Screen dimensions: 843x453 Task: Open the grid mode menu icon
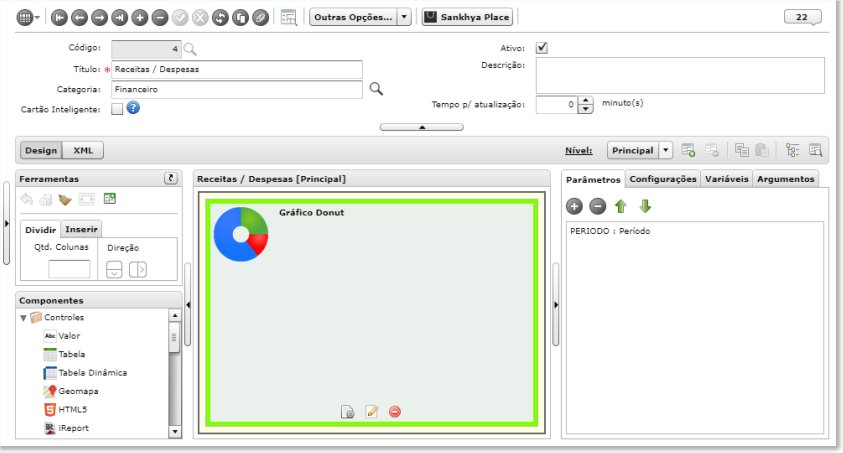[27, 17]
